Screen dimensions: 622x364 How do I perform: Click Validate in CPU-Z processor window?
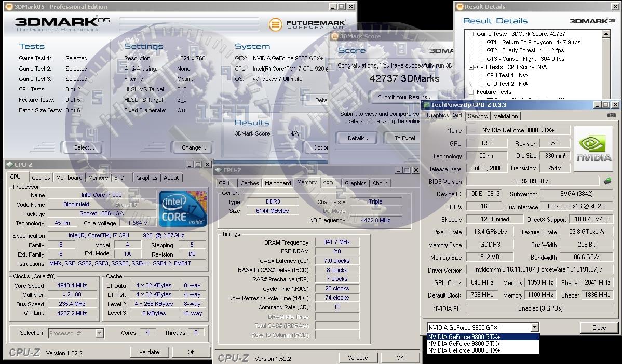[149, 352]
